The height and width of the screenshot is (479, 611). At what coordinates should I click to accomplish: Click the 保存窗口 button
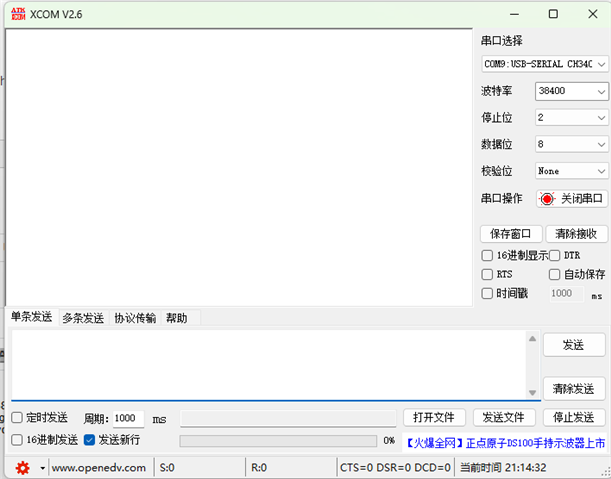point(511,234)
